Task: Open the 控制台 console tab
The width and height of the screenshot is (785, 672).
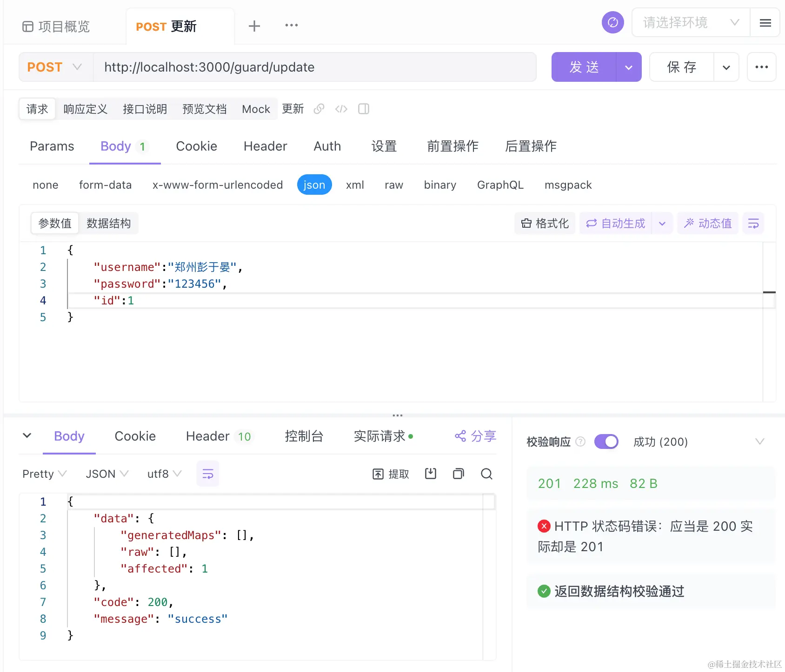Action: 304,436
